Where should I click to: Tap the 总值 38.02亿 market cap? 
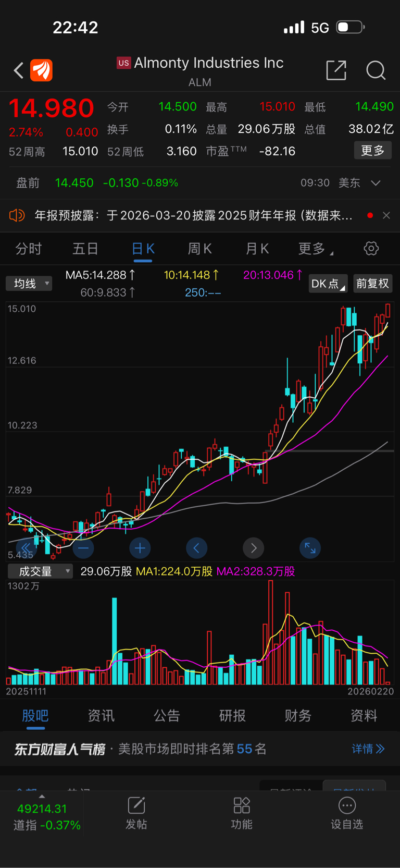pos(371,129)
